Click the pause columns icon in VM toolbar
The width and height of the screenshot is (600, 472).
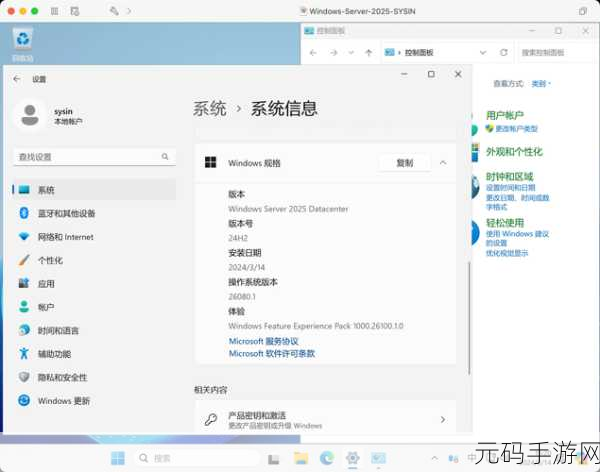point(54,11)
